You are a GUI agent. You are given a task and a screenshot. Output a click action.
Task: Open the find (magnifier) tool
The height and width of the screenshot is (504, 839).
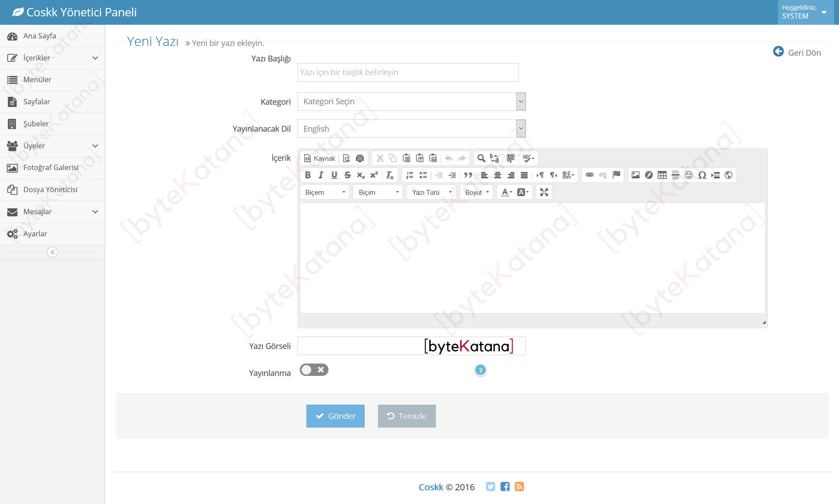pyautogui.click(x=481, y=158)
